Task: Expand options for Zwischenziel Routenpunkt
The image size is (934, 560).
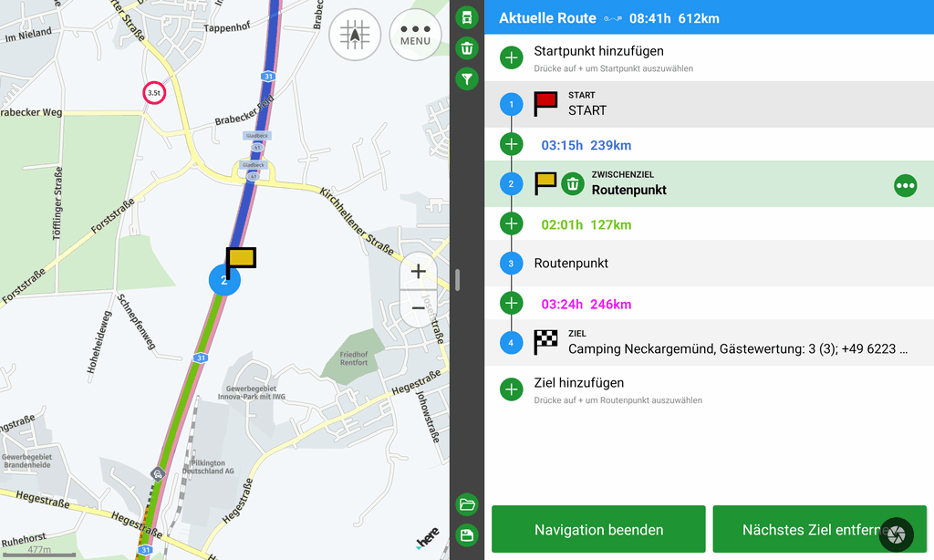Action: pyautogui.click(x=906, y=186)
